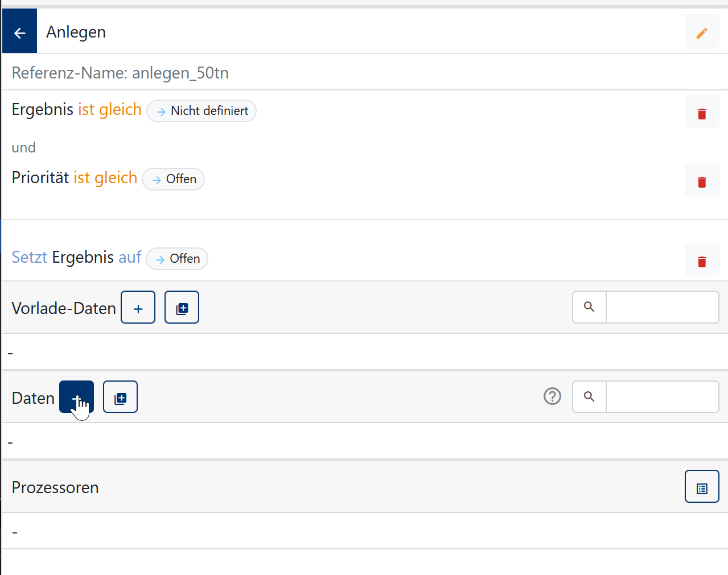Click the Daten search magnifier icon
This screenshot has height=575, width=728.
pyautogui.click(x=589, y=396)
